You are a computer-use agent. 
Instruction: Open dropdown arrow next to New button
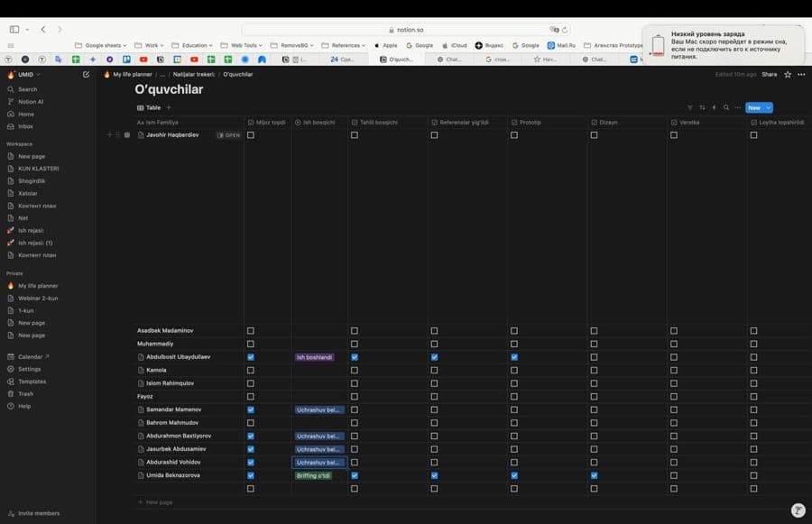tap(769, 107)
